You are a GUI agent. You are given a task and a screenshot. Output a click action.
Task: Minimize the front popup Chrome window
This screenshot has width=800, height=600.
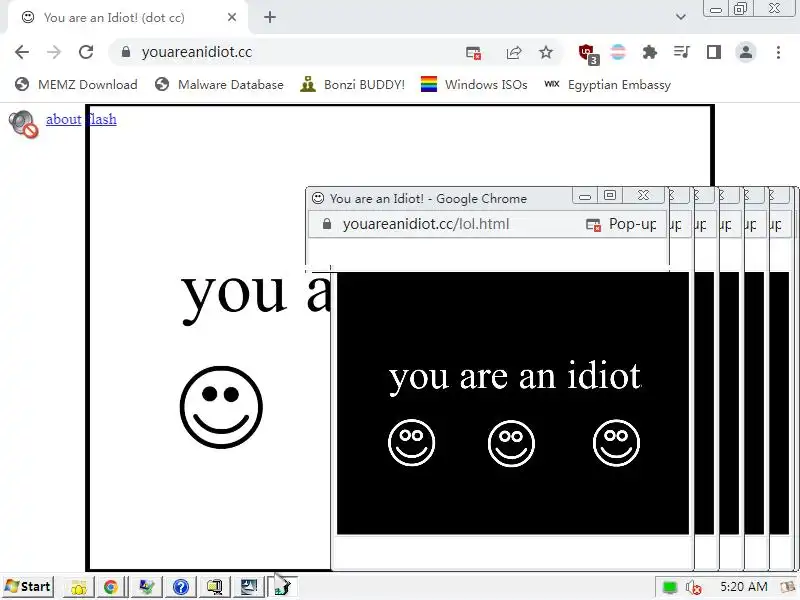[585, 196]
